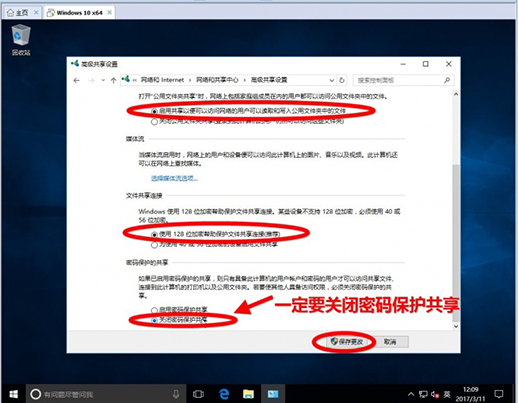Click the vertical scrollbar thumb
518x403 pixels.
point(456,243)
